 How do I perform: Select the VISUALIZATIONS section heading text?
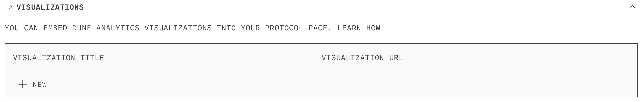(50, 7)
